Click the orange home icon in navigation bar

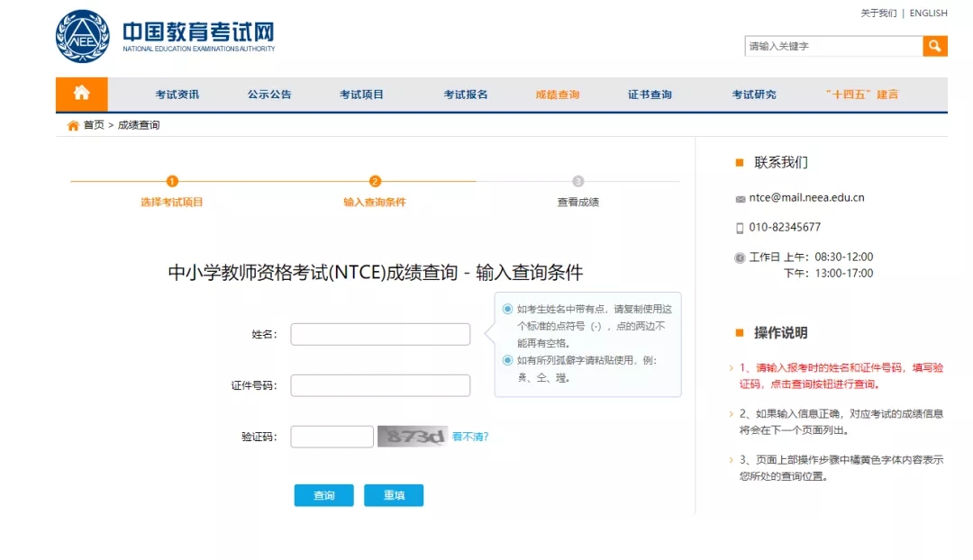coord(81,94)
